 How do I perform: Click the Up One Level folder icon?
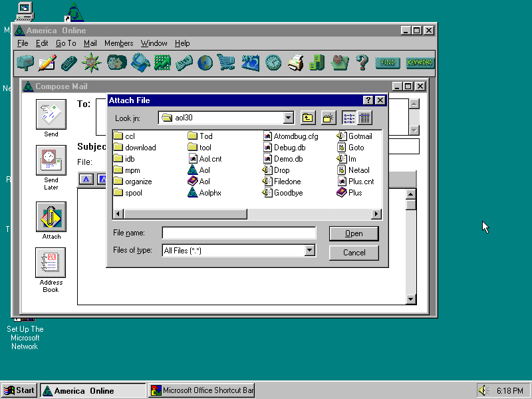[307, 118]
